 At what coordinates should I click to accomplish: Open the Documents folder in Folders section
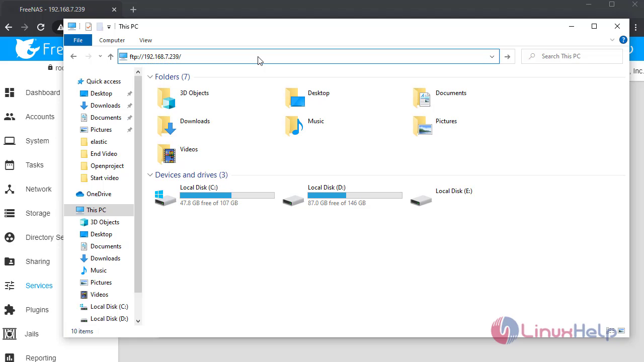[422, 98]
